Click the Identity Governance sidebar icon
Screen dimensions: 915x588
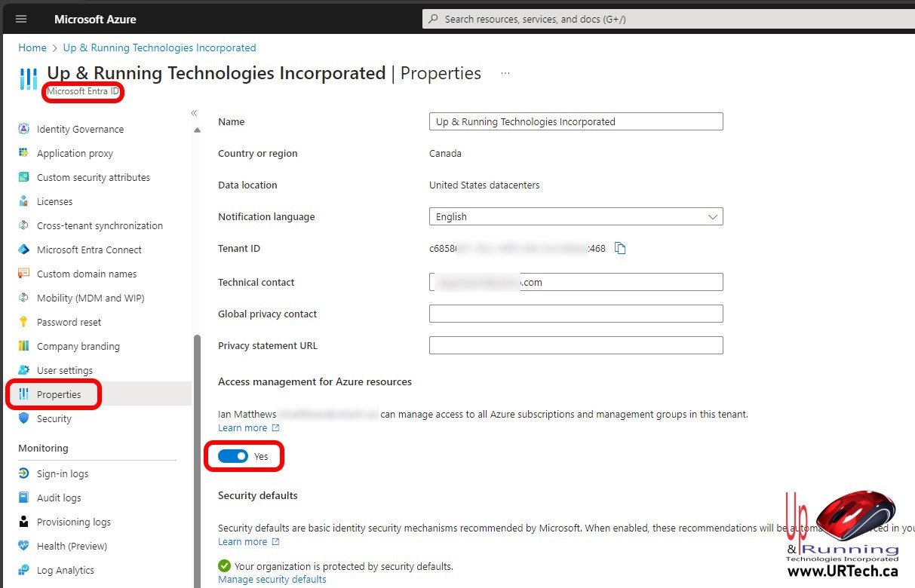click(x=23, y=129)
